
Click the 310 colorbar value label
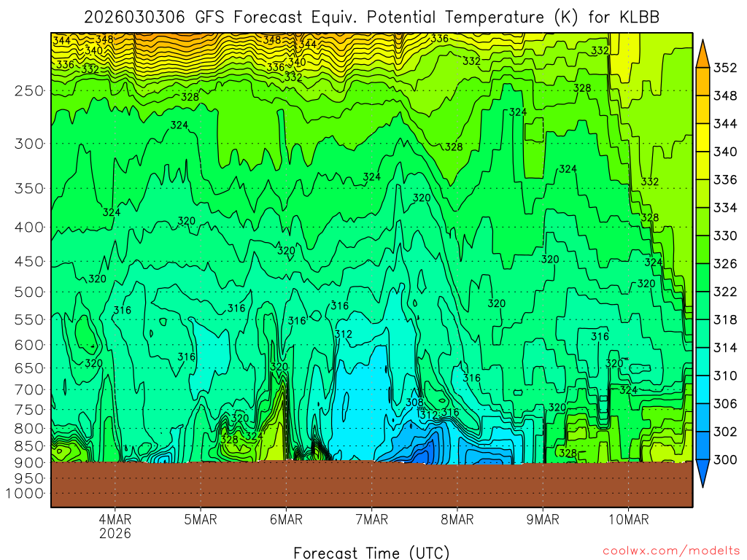[725, 376]
